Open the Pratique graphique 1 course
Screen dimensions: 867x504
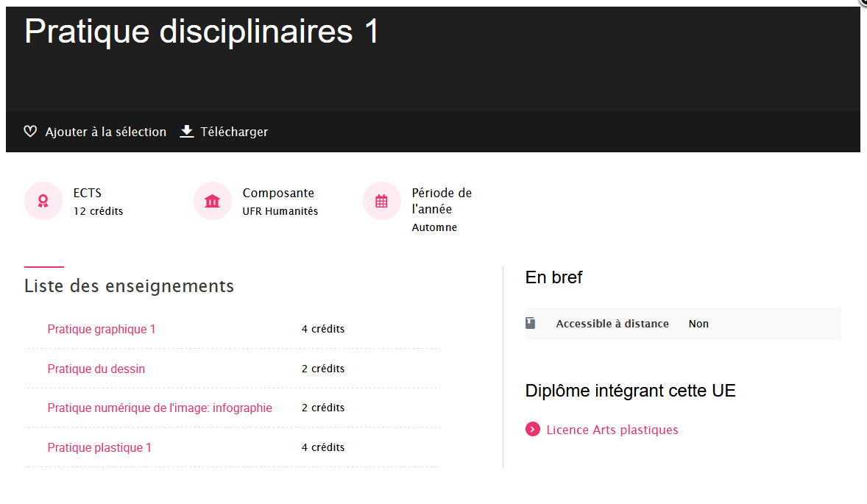point(101,330)
